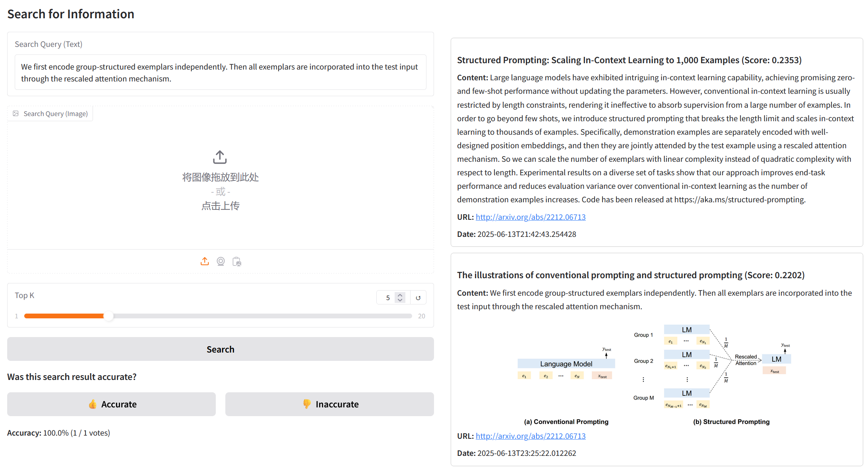Click the Search Query text input box

click(221, 72)
